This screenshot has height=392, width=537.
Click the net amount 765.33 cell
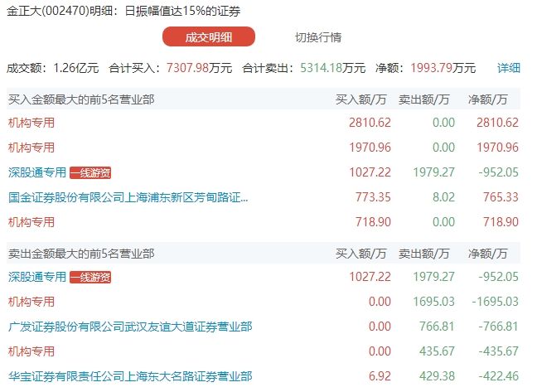tap(501, 197)
